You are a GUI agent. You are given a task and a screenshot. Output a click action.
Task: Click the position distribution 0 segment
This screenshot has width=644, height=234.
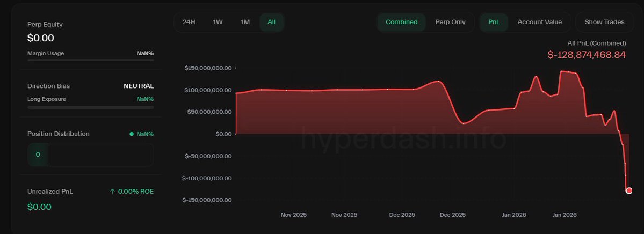point(38,155)
